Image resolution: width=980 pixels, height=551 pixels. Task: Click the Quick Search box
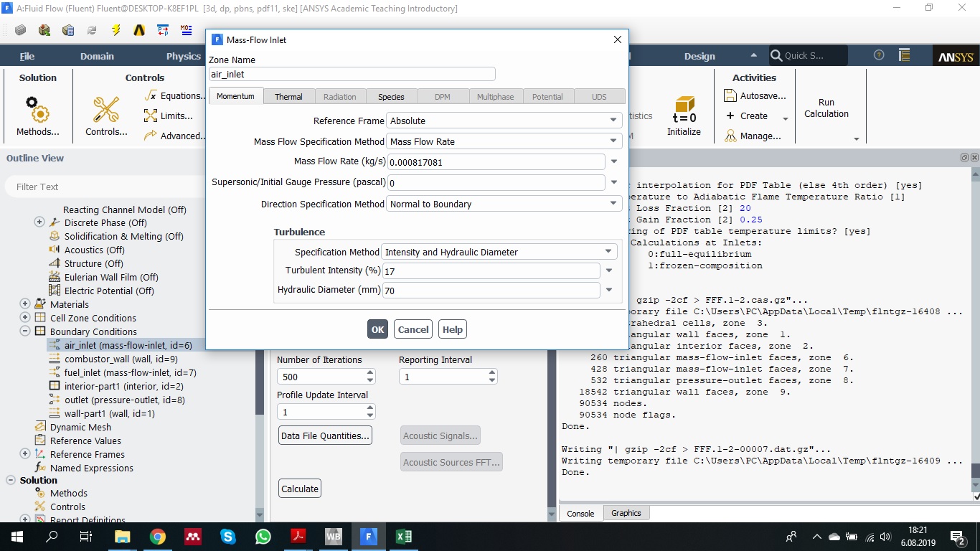point(808,55)
